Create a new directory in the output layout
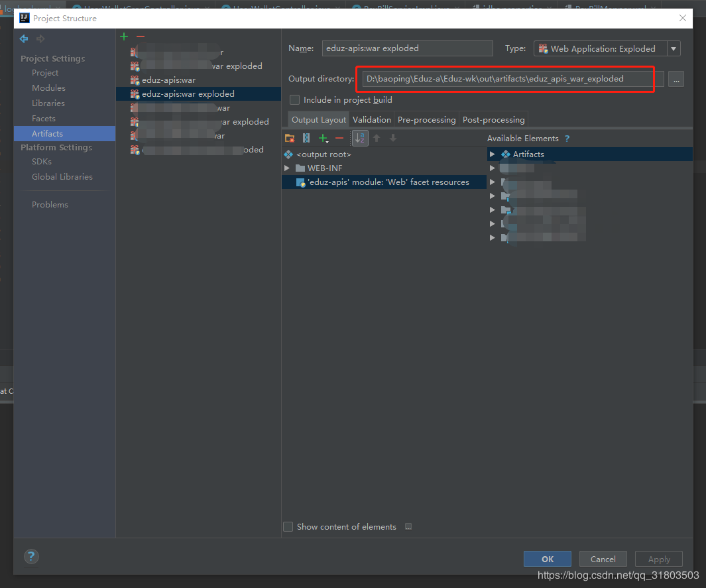The image size is (706, 588). (x=290, y=138)
